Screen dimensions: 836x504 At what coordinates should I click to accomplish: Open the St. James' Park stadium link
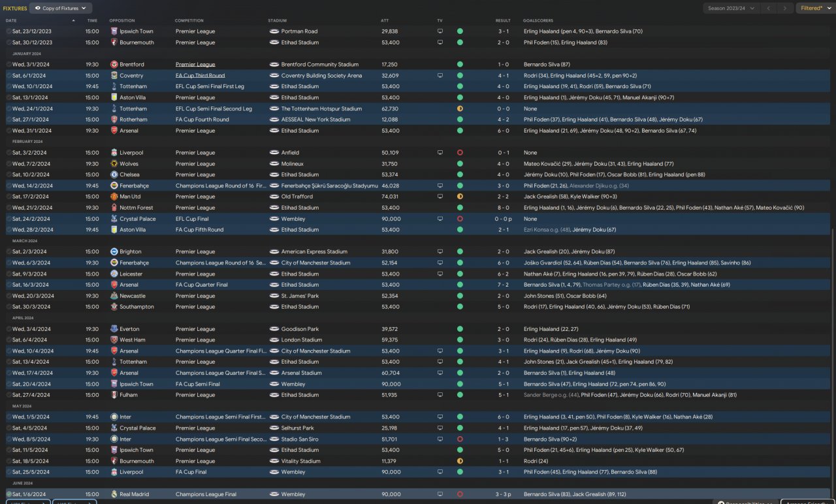(300, 296)
